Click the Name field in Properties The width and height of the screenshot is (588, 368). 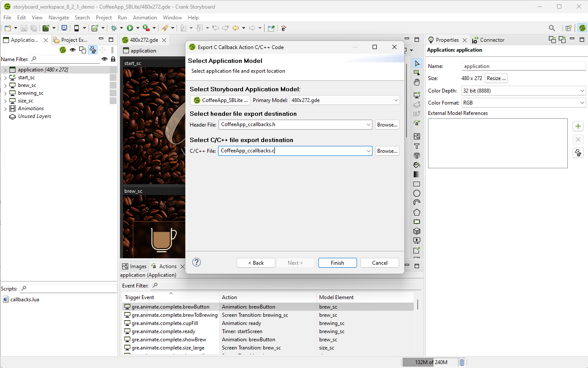pos(523,66)
